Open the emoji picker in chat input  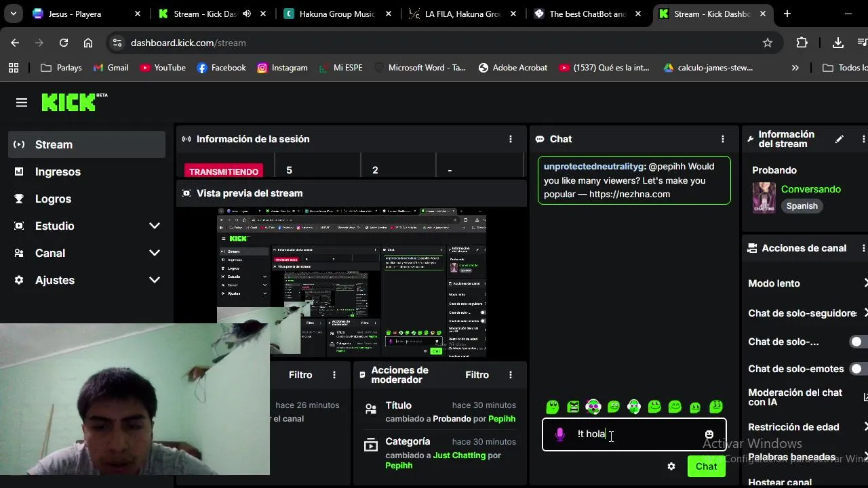[x=709, y=434]
